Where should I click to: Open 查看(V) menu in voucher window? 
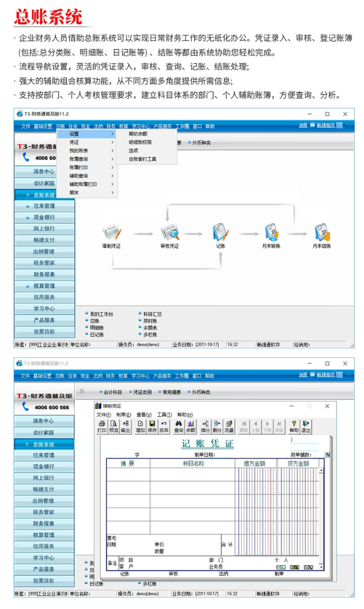click(x=144, y=415)
